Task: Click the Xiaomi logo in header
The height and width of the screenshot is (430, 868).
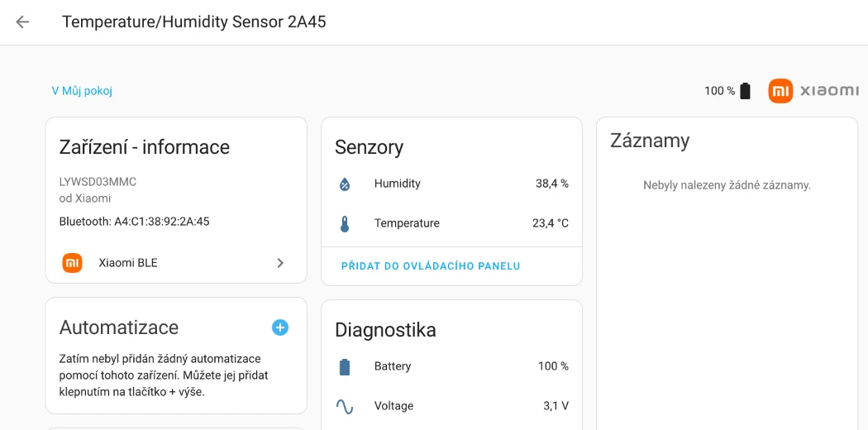Action: point(813,91)
